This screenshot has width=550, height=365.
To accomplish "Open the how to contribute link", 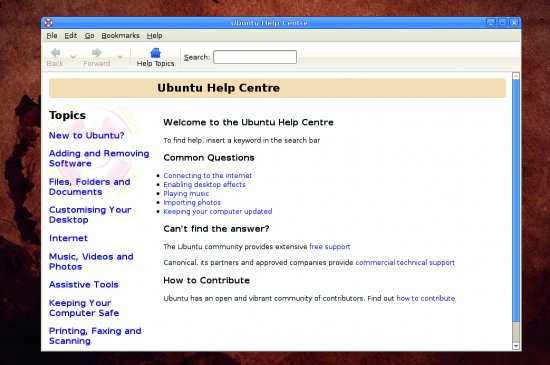I will [x=426, y=298].
